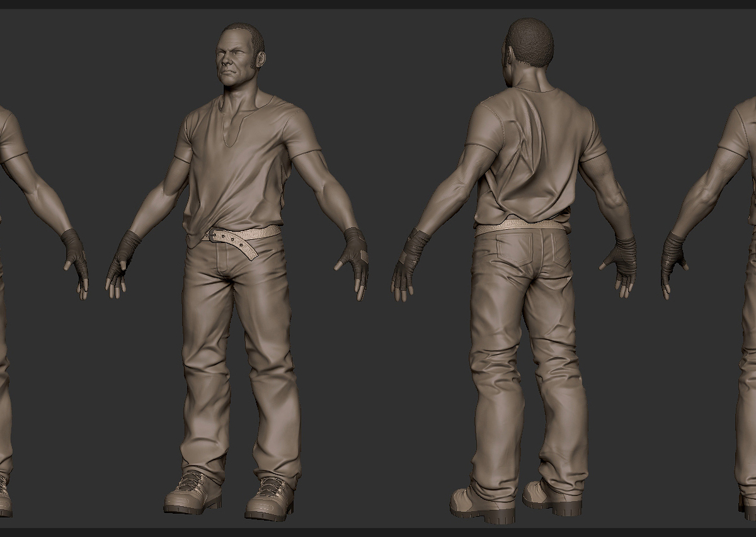Select the front-facing character's head

click(x=239, y=55)
